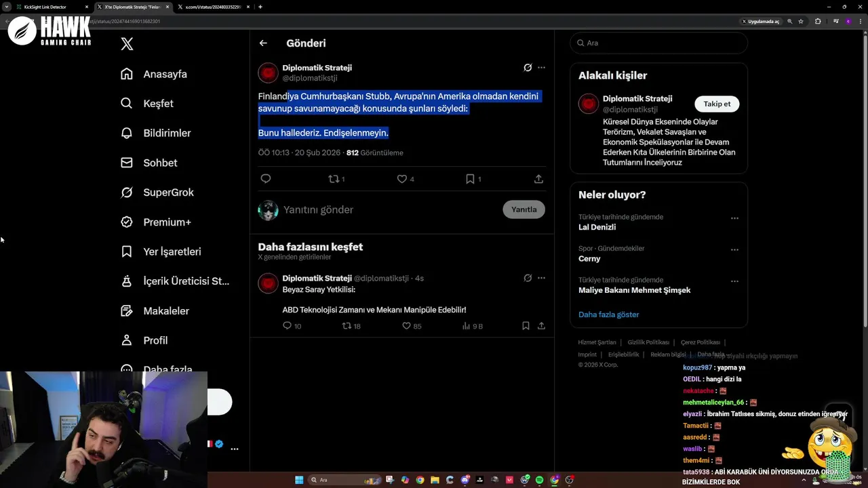
Task: Open the more options for Cerny trend
Action: point(734,250)
